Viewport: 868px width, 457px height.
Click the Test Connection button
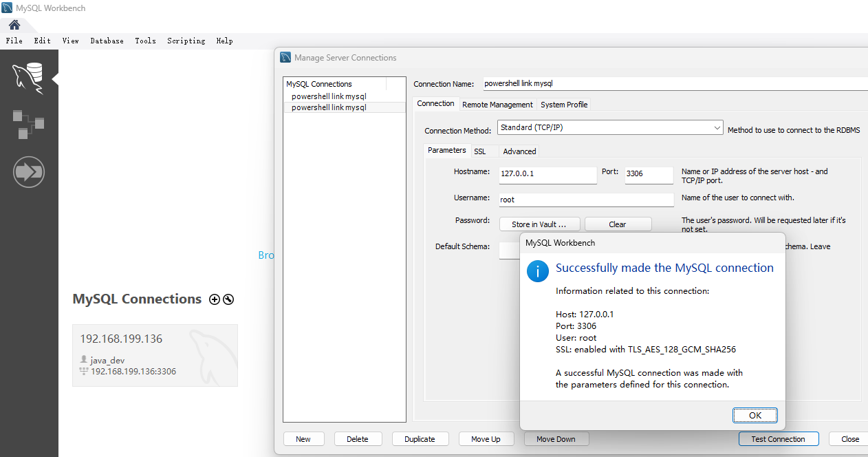coord(779,439)
